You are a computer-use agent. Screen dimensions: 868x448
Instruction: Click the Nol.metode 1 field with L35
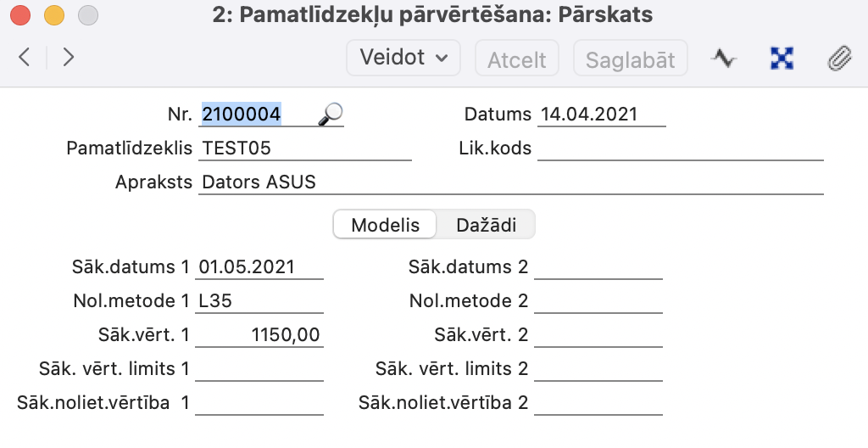[259, 301]
